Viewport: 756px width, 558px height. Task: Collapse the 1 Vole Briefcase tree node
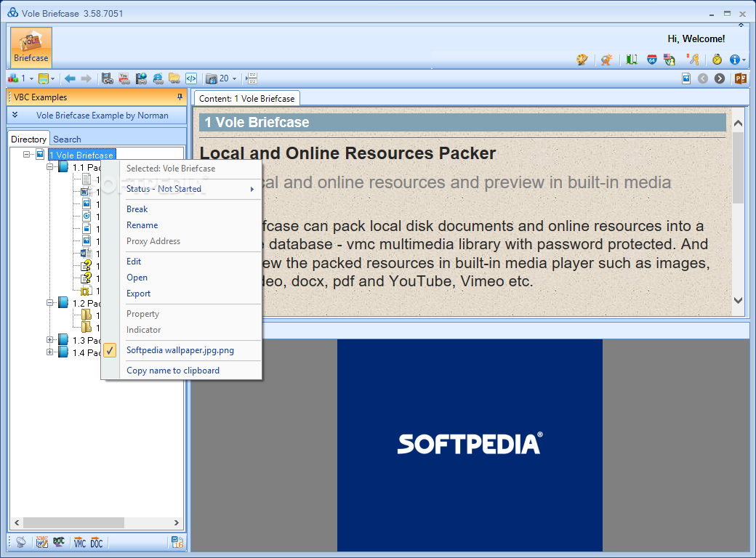click(x=26, y=154)
